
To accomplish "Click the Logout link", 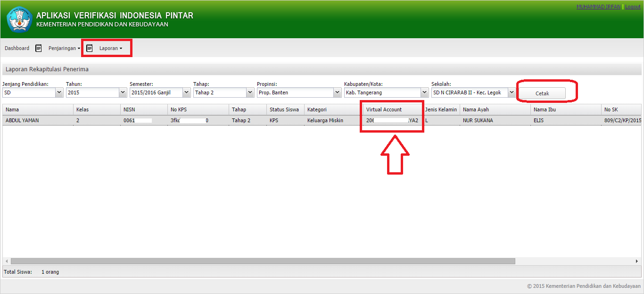I will coord(633,6).
